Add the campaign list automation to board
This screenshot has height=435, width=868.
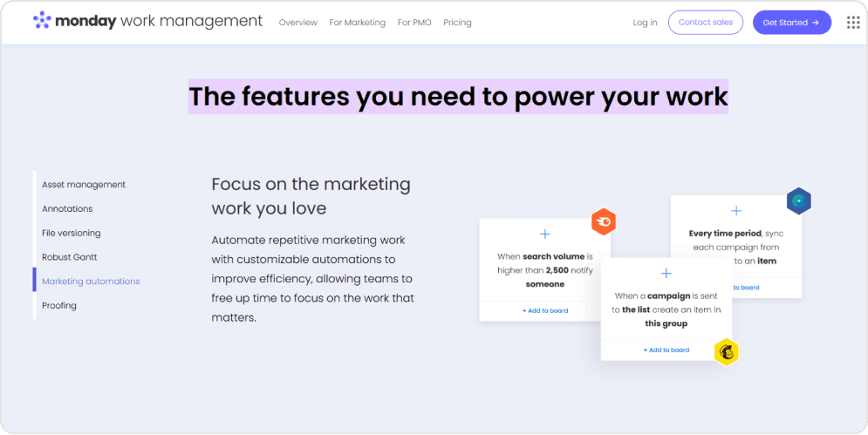(666, 350)
